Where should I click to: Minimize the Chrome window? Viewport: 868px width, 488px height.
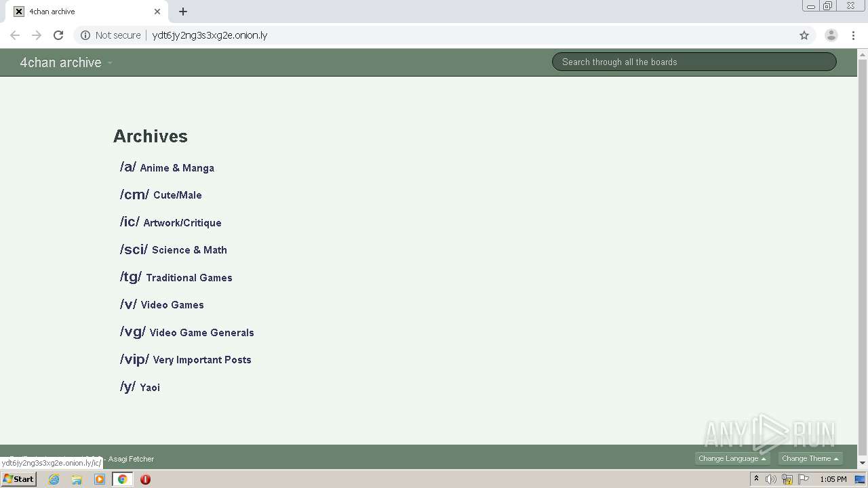coord(811,5)
